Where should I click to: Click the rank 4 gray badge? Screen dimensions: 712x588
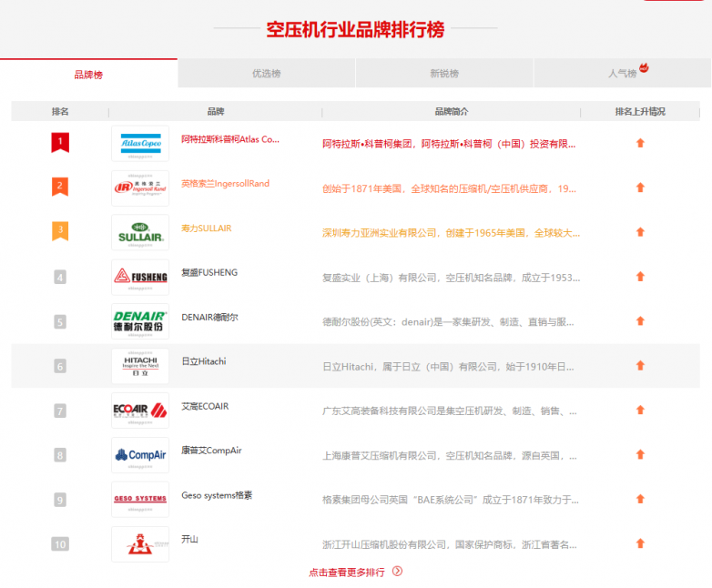coord(60,277)
